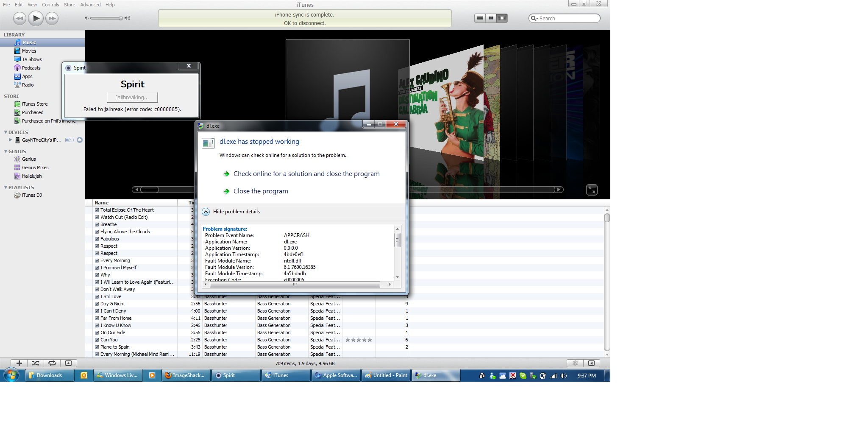This screenshot has width=868, height=433.
Task: Uncheck Flying Above the Clouds song
Action: click(x=97, y=232)
